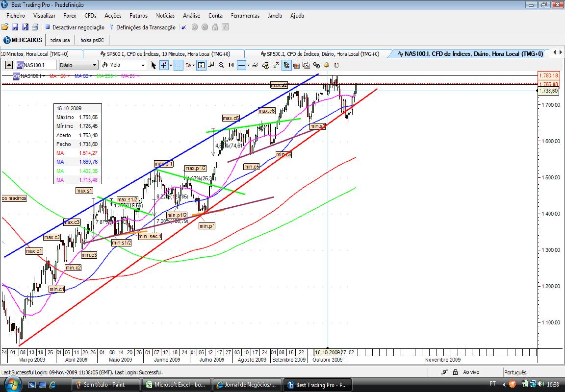Click the alerts bell icon
The height and width of the screenshot is (392, 565).
(x=327, y=65)
